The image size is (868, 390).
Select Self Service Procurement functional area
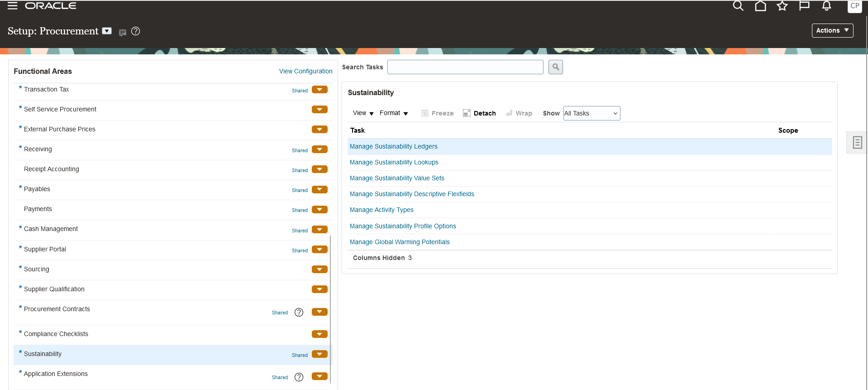pos(60,109)
